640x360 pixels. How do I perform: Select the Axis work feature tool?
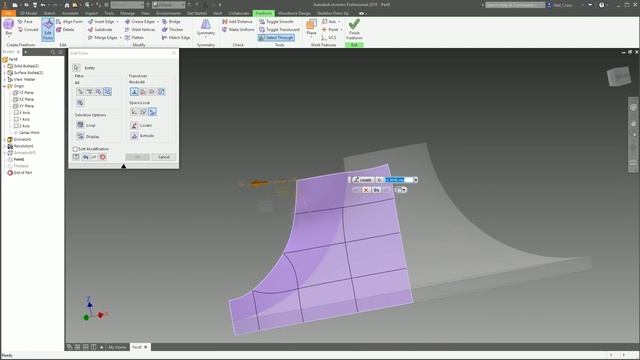point(329,21)
